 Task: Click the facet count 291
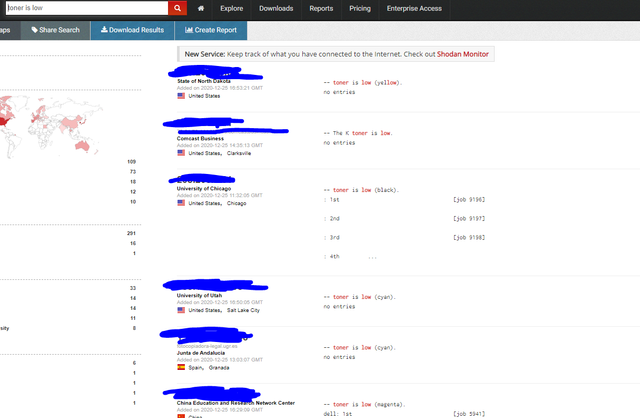pos(131,233)
